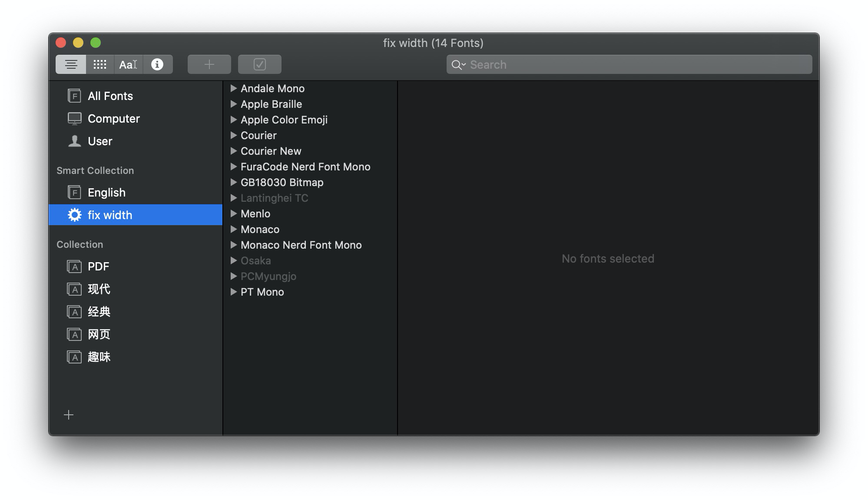
Task: Open the search options magnifier dropdown
Action: (x=458, y=65)
